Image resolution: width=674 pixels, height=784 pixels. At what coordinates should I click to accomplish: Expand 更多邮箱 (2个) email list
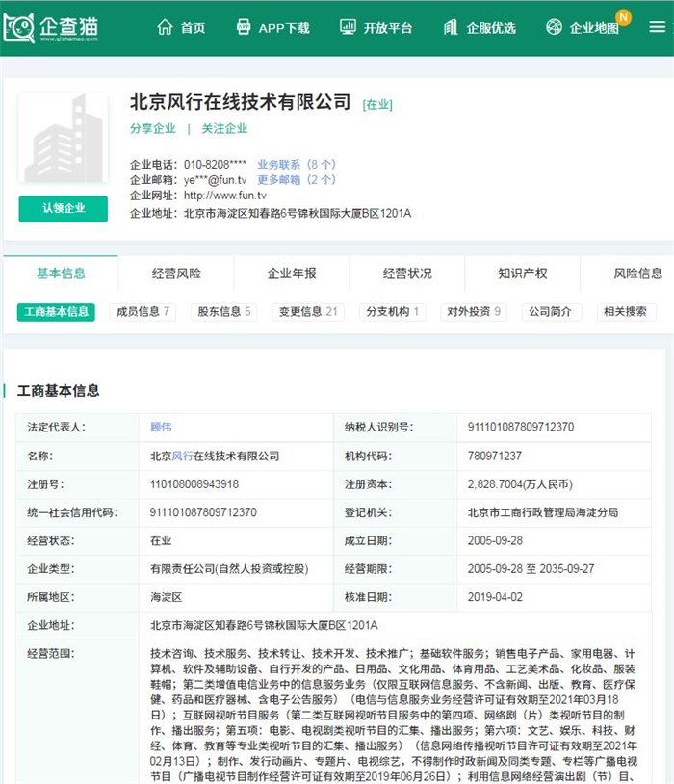(x=296, y=180)
